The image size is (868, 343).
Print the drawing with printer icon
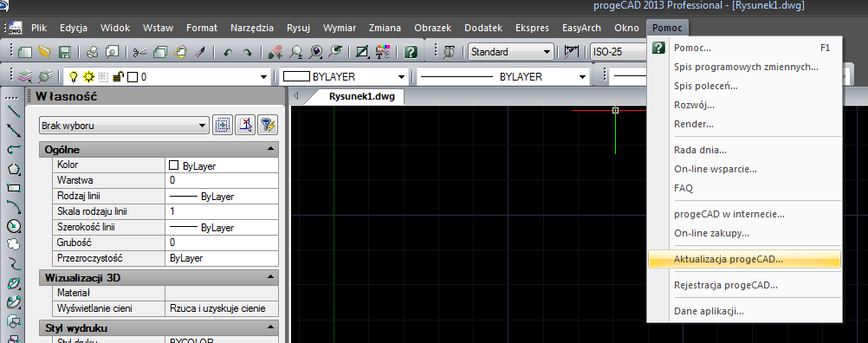(x=93, y=52)
